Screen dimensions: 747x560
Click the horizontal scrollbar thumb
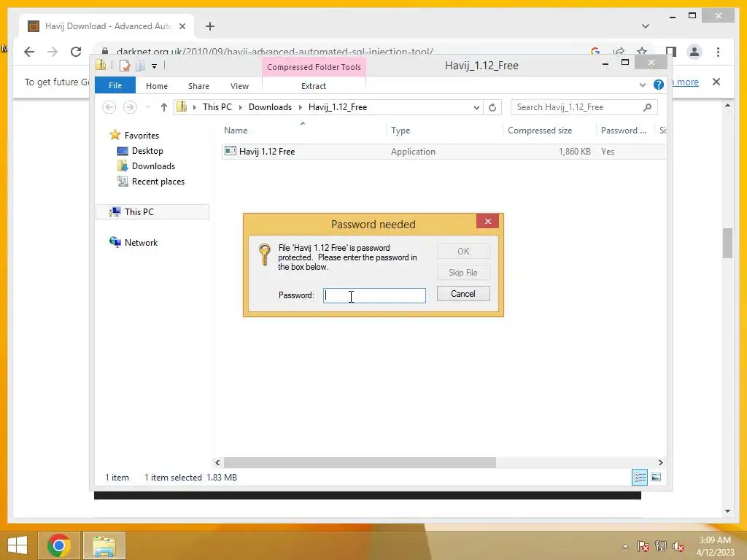360,462
